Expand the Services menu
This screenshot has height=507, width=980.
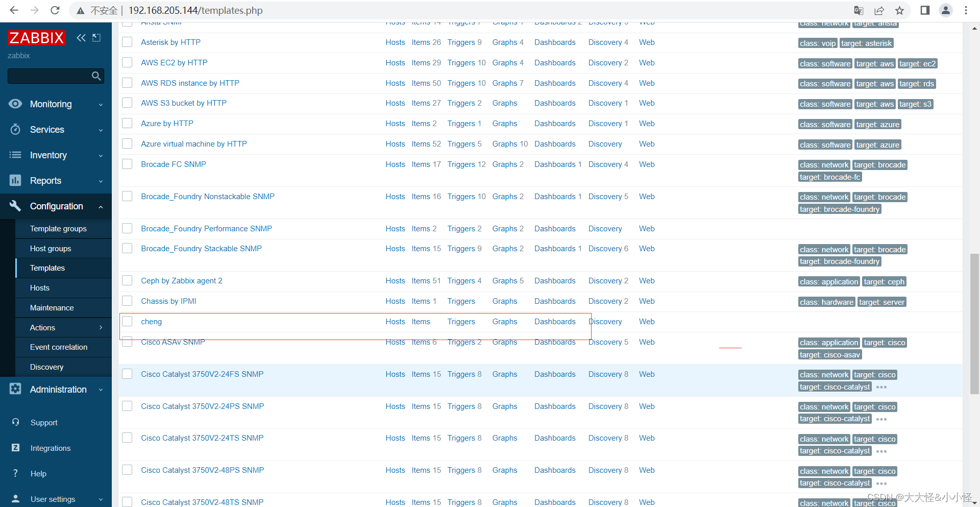101,130
